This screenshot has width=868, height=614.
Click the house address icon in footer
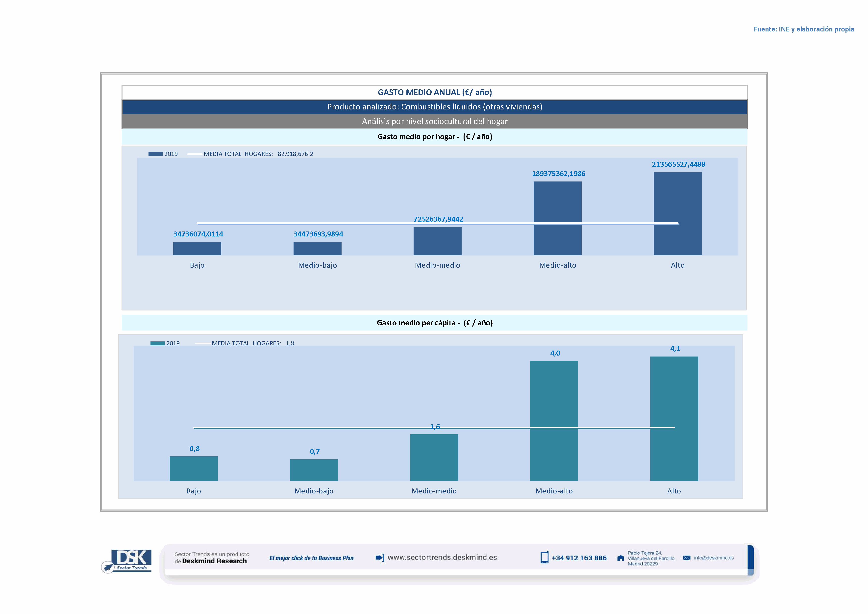click(620, 558)
